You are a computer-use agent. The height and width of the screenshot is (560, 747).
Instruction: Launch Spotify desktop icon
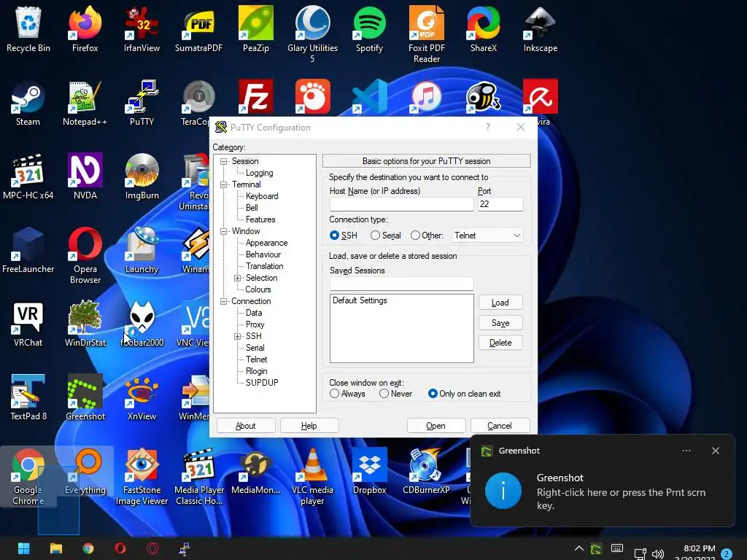coord(369,28)
